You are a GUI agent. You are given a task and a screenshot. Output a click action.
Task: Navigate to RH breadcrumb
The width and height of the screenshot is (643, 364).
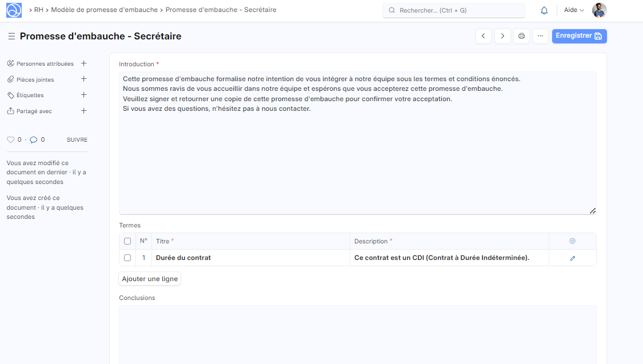[39, 10]
